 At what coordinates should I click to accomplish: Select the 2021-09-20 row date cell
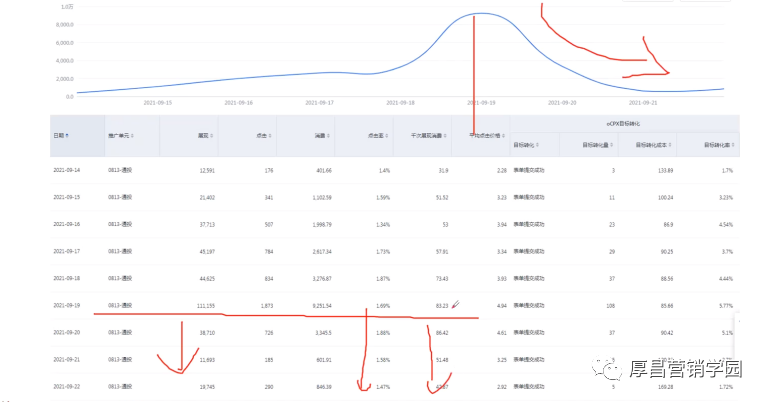[67, 332]
